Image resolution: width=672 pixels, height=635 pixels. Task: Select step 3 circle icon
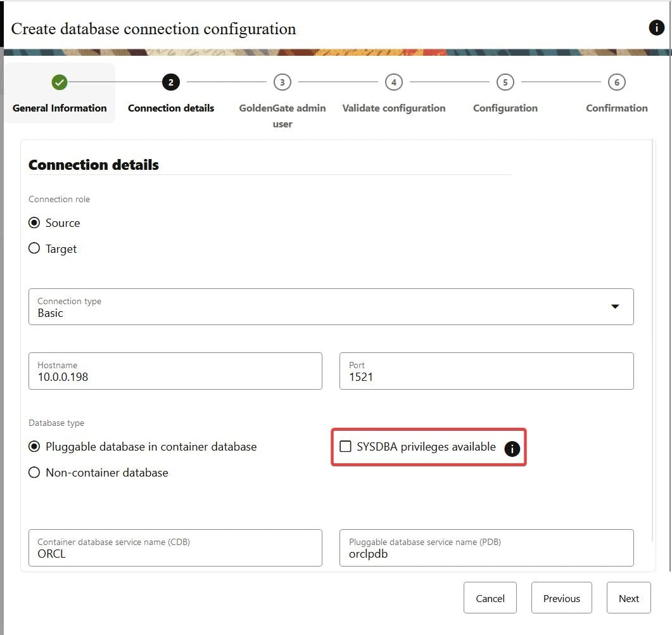(x=282, y=82)
